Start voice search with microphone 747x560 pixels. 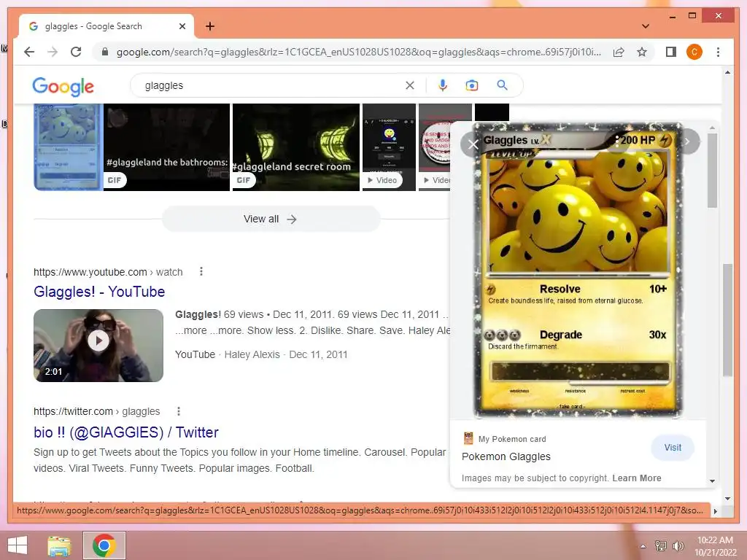coord(443,85)
